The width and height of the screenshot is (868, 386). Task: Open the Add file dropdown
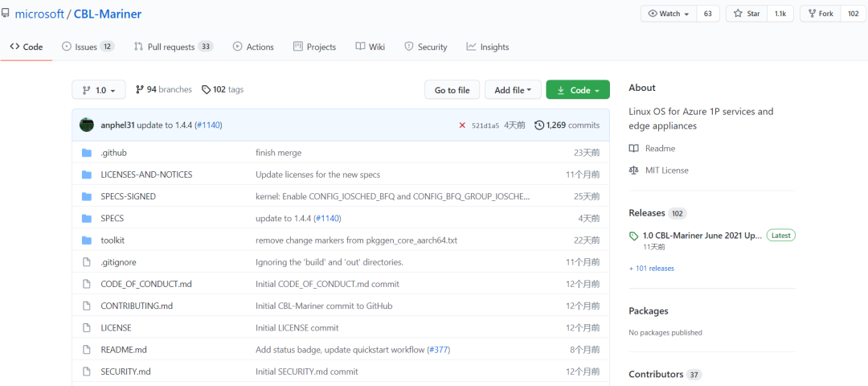[x=513, y=90]
